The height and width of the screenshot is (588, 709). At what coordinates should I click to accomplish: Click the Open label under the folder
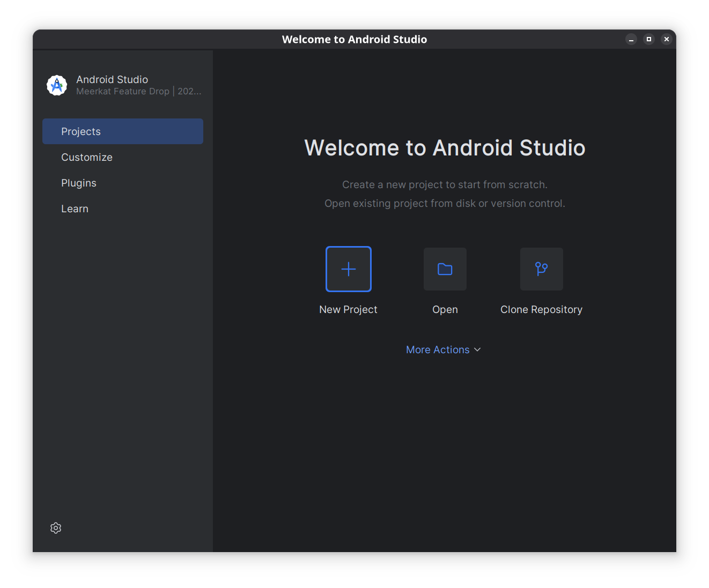pyautogui.click(x=445, y=309)
